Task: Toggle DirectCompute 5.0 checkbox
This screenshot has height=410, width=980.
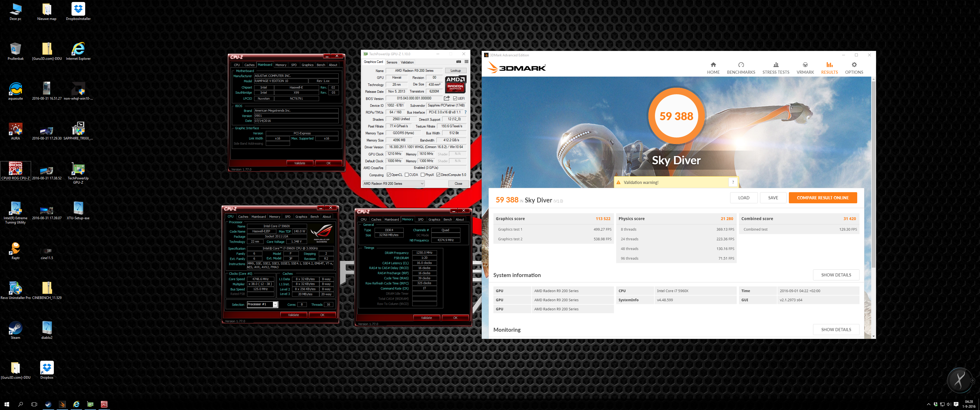Action: 438,175
